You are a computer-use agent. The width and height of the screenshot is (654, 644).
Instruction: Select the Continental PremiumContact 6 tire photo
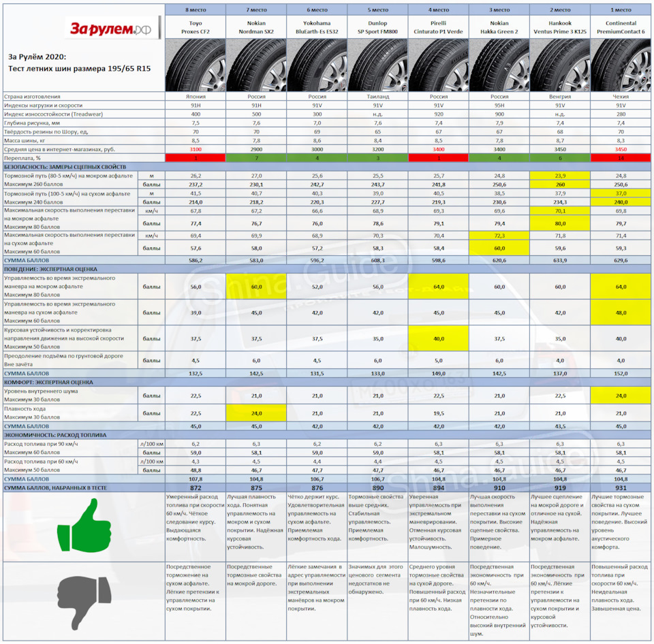pyautogui.click(x=621, y=65)
